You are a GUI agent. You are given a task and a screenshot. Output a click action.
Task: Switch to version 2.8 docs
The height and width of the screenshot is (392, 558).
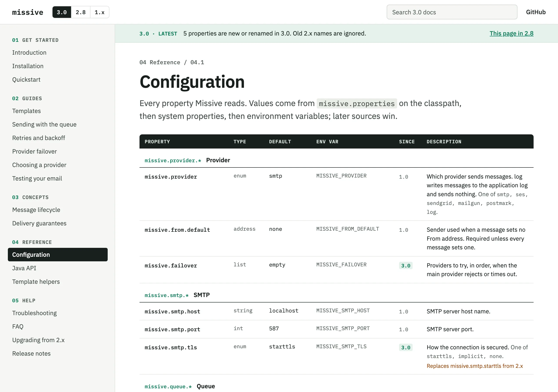81,12
